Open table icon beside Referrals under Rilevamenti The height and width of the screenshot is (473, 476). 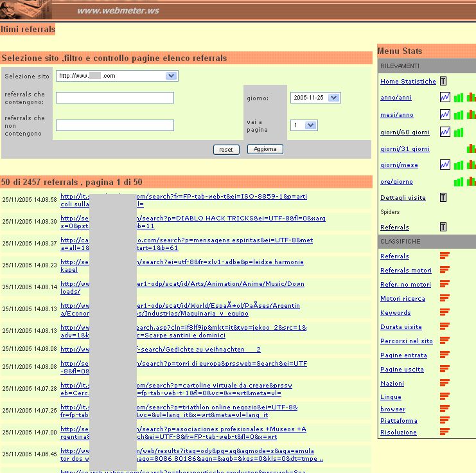click(x=443, y=227)
